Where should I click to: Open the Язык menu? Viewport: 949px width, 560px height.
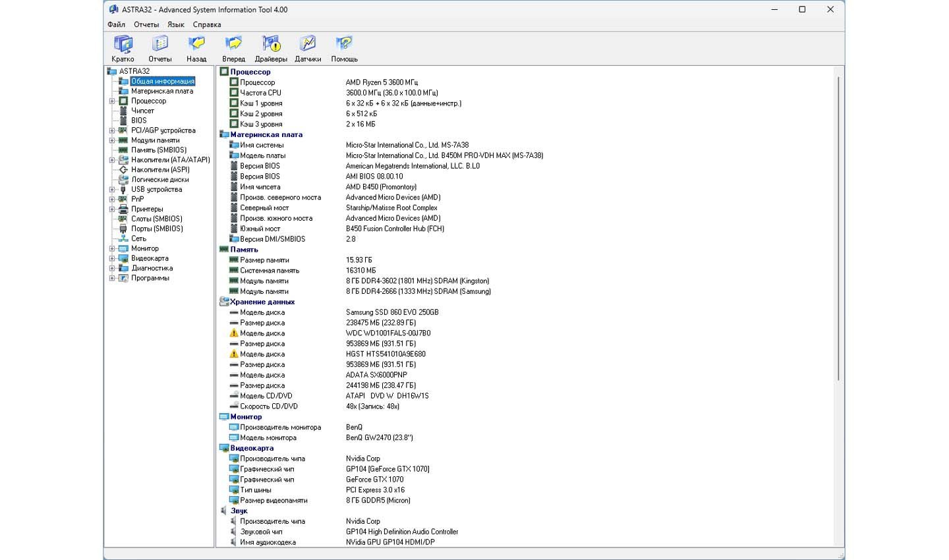point(176,24)
